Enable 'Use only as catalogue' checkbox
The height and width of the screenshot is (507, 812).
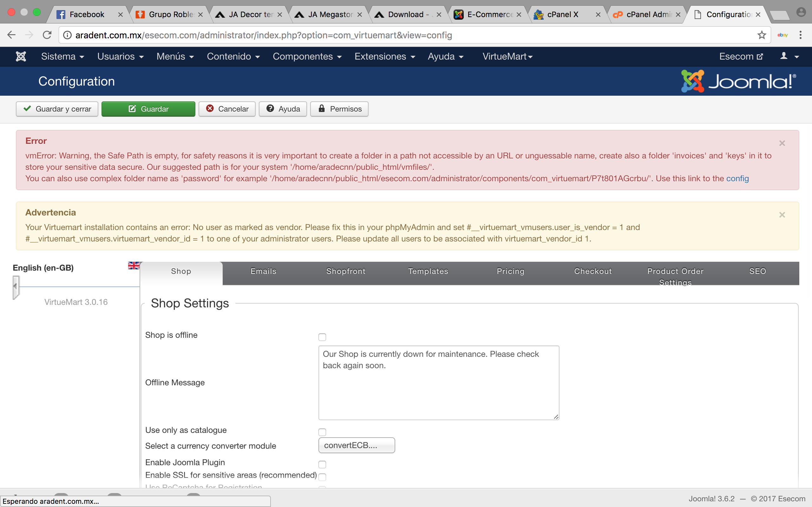(x=322, y=432)
